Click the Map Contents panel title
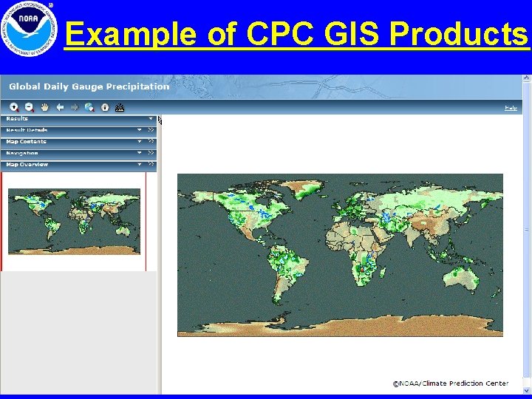The image size is (532, 399). click(26, 141)
